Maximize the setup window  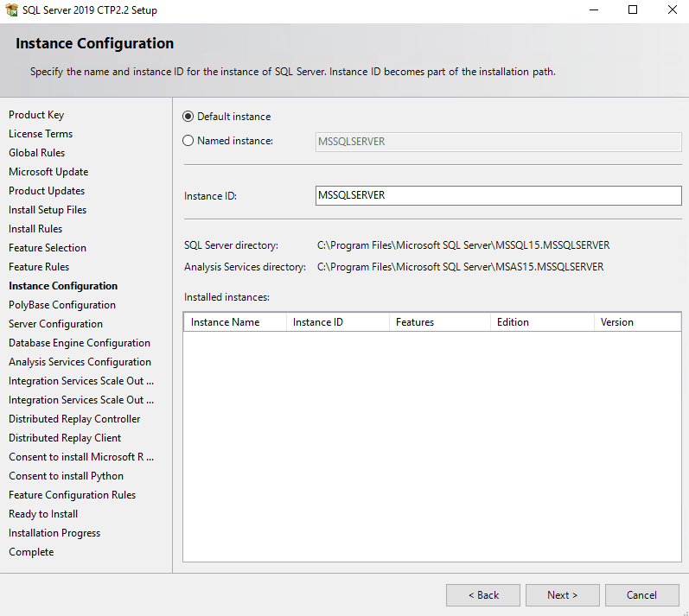(x=633, y=10)
